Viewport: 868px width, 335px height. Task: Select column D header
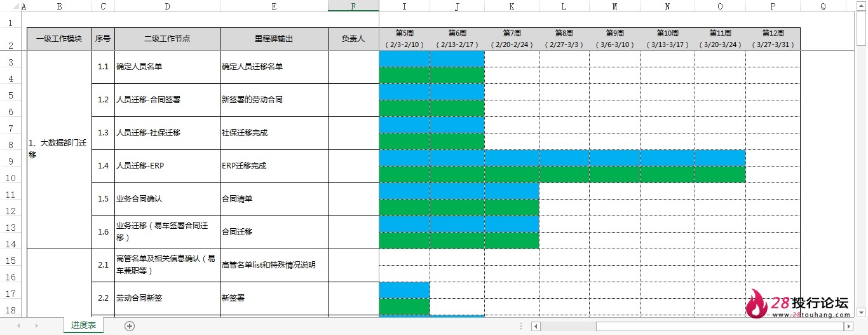coord(167,6)
